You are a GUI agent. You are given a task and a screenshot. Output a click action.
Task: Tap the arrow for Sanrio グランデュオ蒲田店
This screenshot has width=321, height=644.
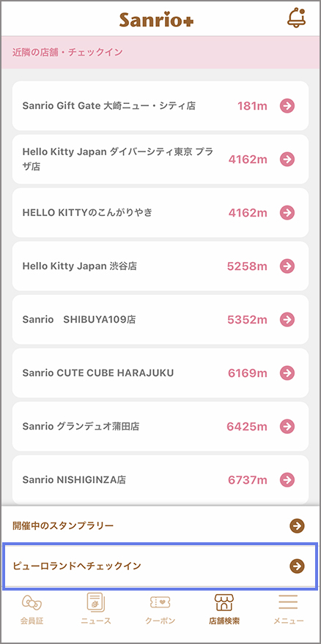(287, 427)
